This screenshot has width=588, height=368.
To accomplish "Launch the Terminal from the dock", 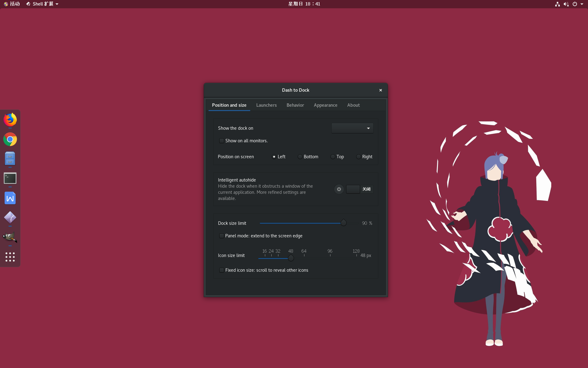I will 10,178.
